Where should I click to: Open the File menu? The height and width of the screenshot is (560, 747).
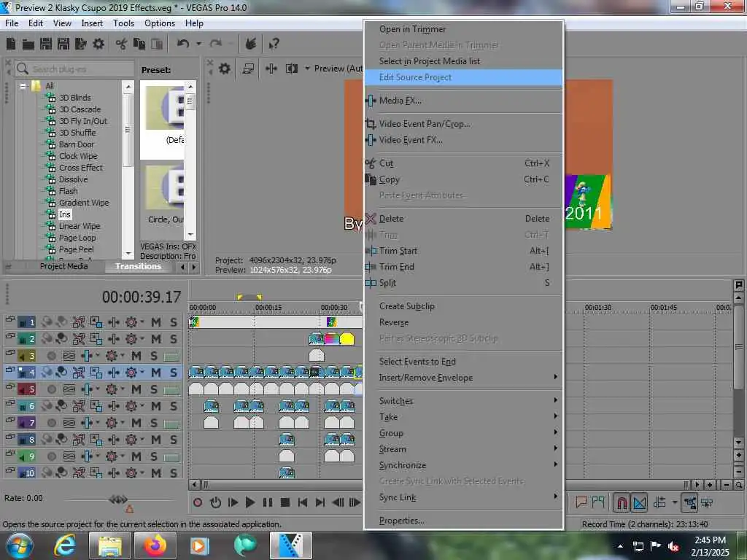(12, 23)
